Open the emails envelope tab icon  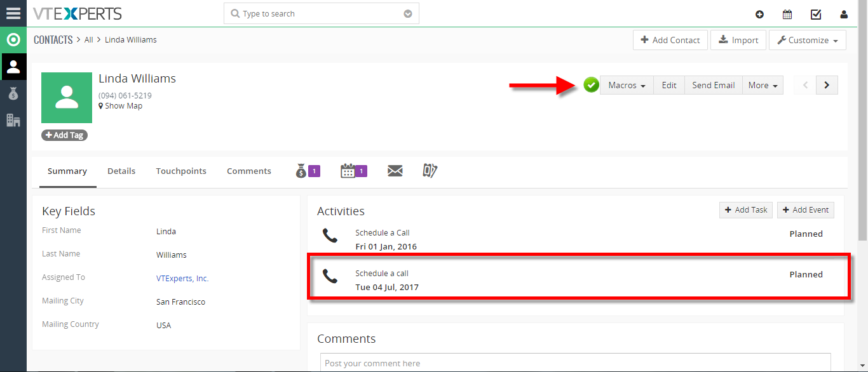tap(395, 171)
